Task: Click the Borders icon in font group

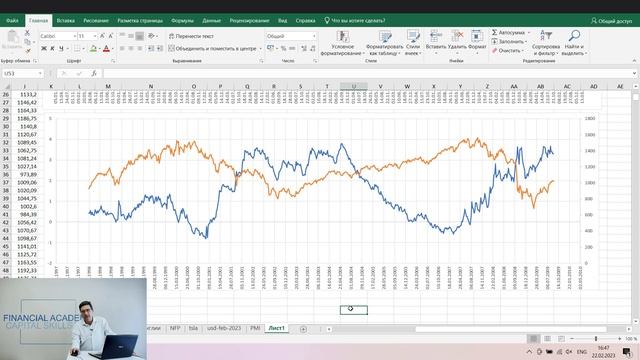Action: [x=77, y=49]
